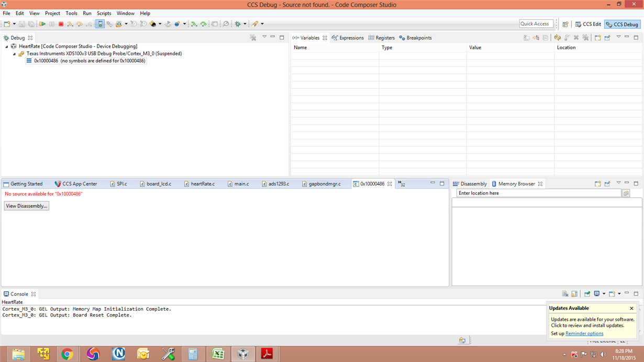
Task: Switch to CCS Edit perspective
Action: tap(588, 24)
